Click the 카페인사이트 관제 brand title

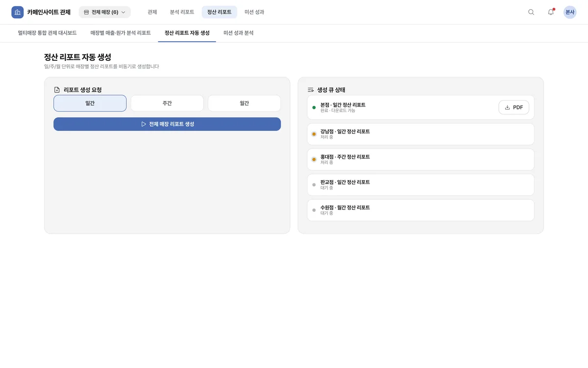tap(49, 12)
